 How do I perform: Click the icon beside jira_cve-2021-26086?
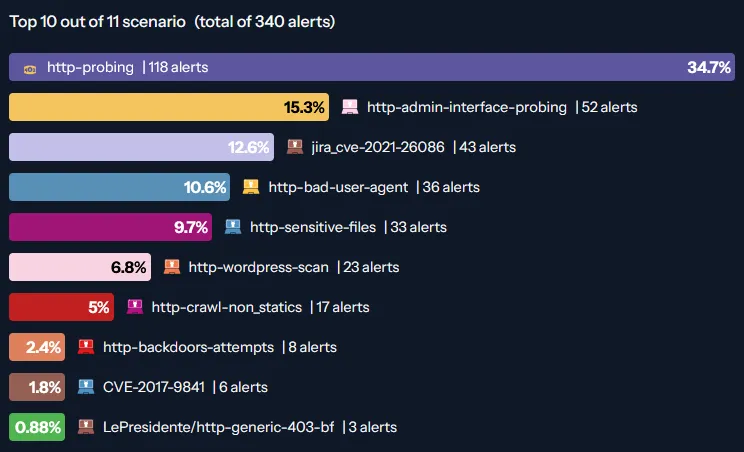coord(295,147)
